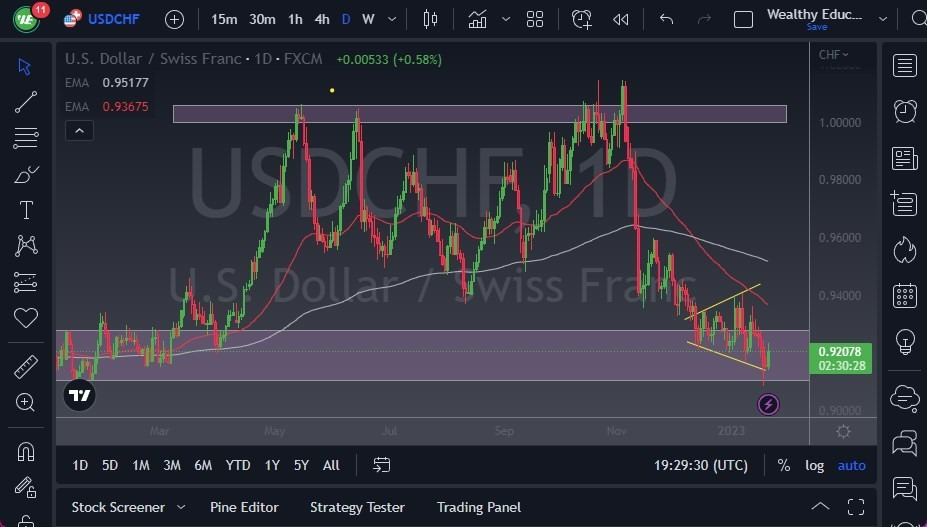Open the Strategy Tester tab
The height and width of the screenshot is (527, 927).
357,507
